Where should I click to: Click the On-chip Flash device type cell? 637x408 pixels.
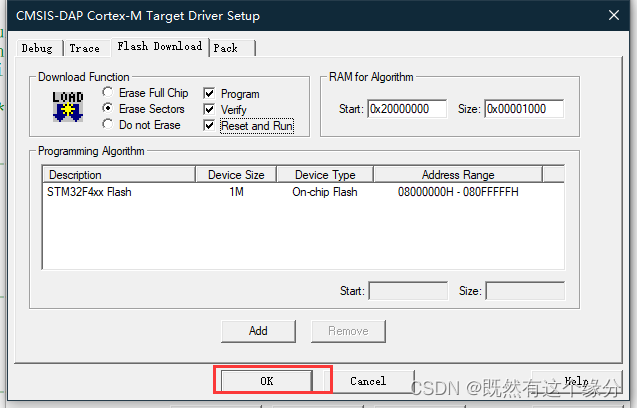pos(325,192)
